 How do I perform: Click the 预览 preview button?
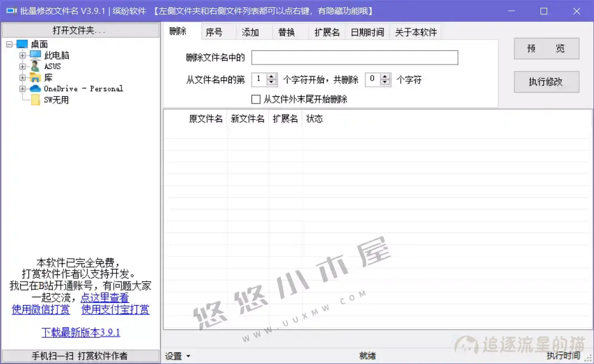pyautogui.click(x=546, y=48)
